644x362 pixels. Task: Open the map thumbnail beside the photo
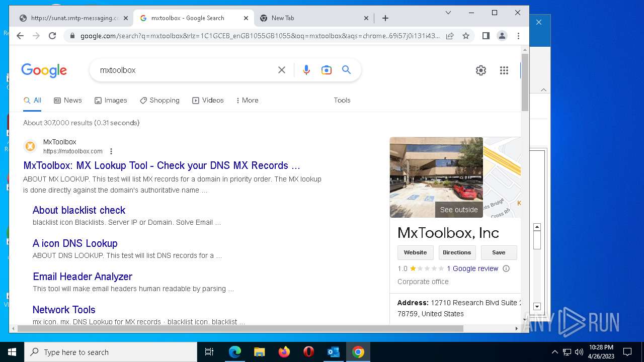(502, 177)
